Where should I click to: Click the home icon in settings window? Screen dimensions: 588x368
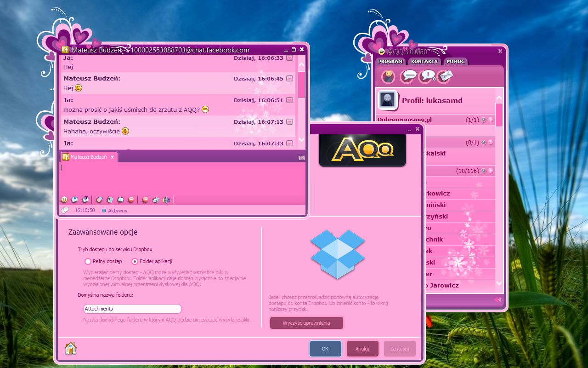coord(70,348)
